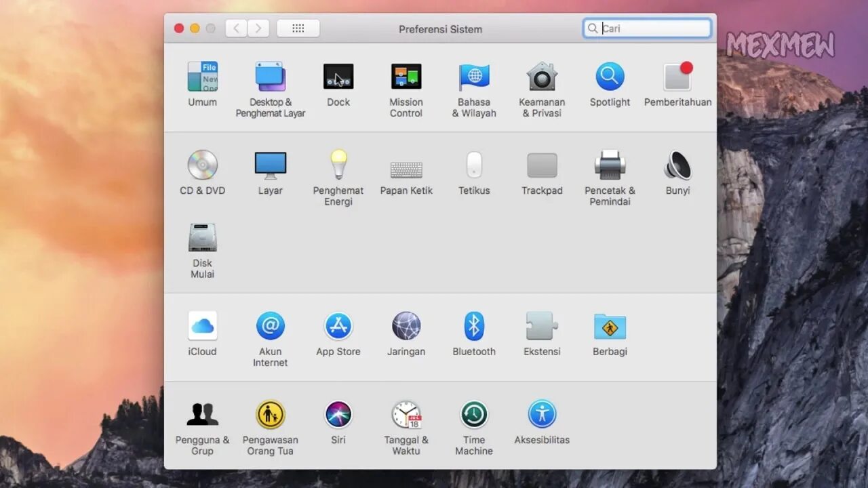The width and height of the screenshot is (868, 488).
Task: Click the forward navigation arrow
Action: coord(258,28)
